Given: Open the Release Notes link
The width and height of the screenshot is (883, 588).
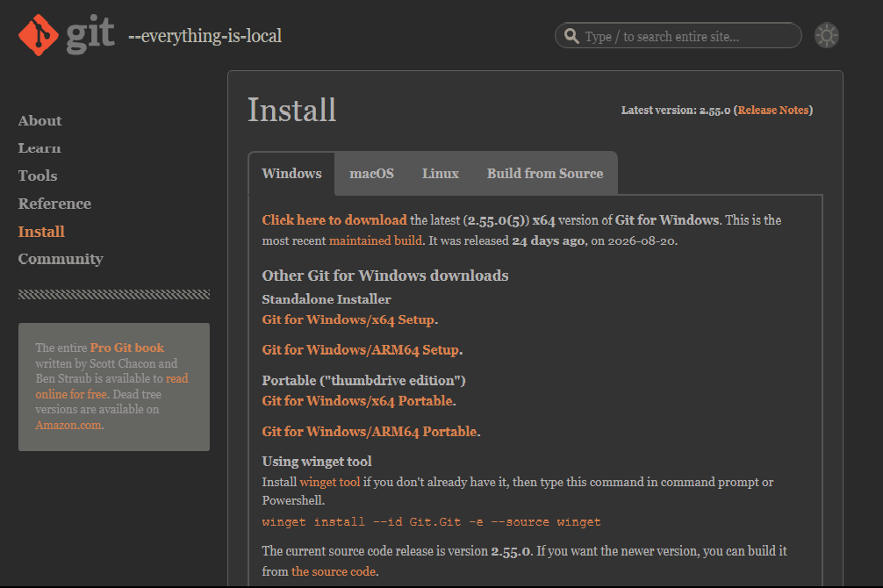Looking at the screenshot, I should [773, 111].
